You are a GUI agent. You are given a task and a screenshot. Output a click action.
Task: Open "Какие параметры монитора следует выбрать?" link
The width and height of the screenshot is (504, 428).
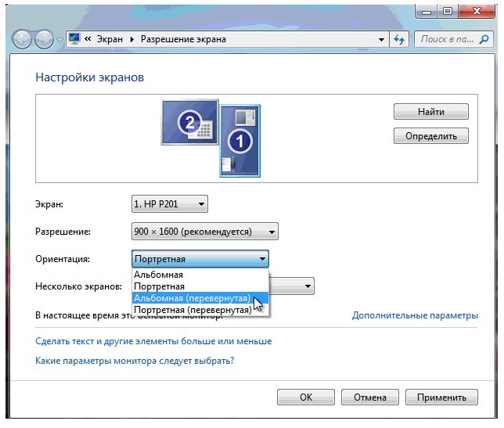tap(135, 361)
